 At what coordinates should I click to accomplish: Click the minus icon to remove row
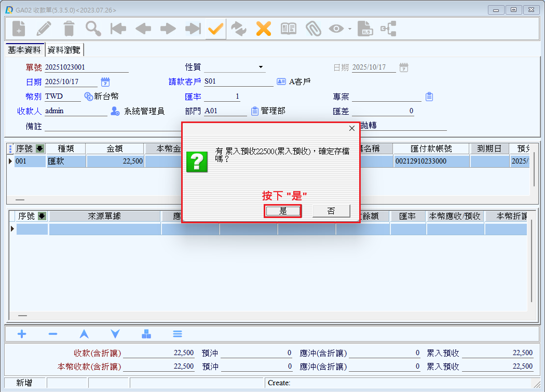[53, 334]
